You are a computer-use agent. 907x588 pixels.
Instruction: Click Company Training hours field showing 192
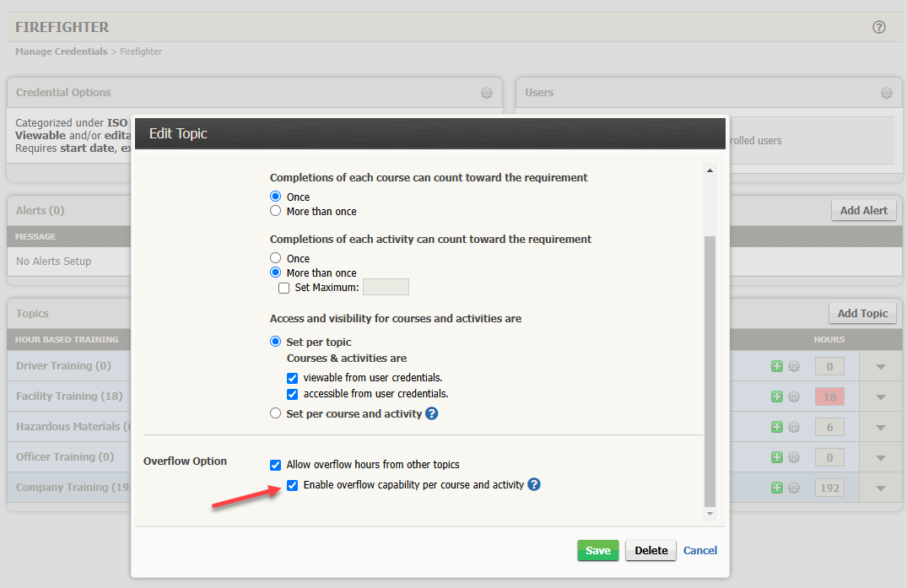point(829,488)
